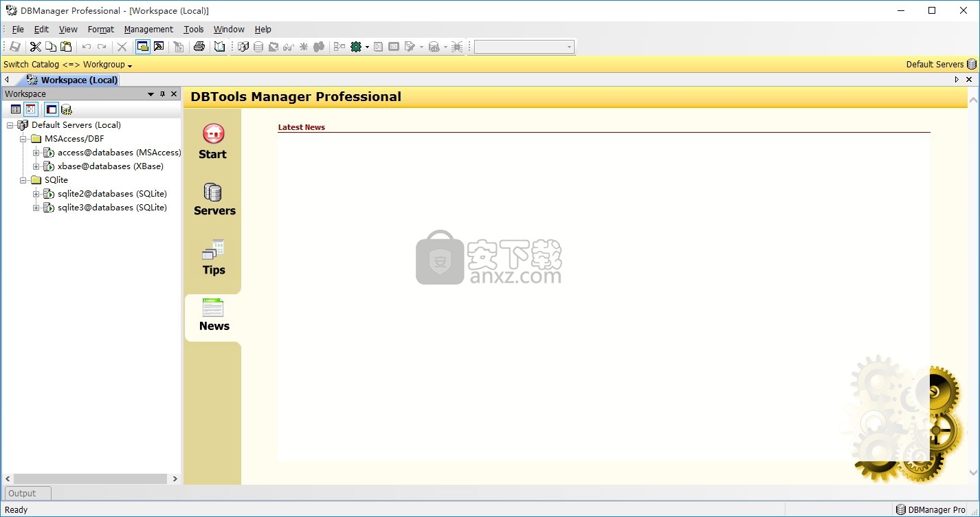Screen dimensions: 980x517
Task: Open the Help menu
Action: point(263,30)
